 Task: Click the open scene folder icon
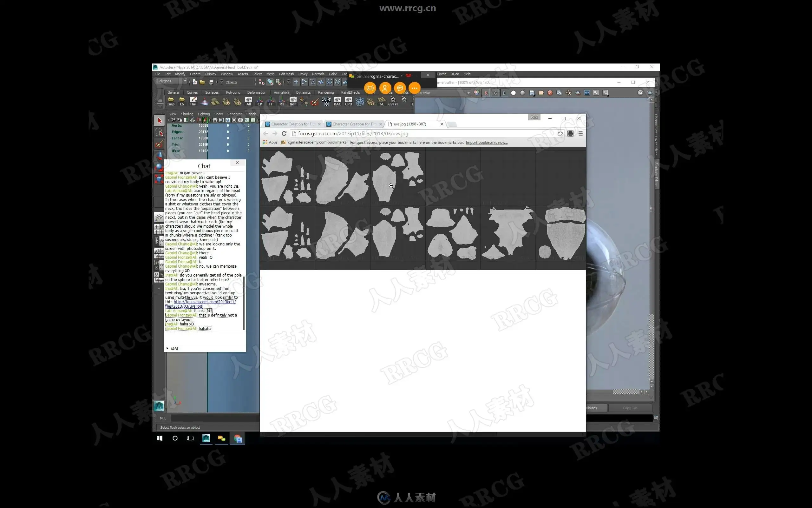pyautogui.click(x=202, y=82)
